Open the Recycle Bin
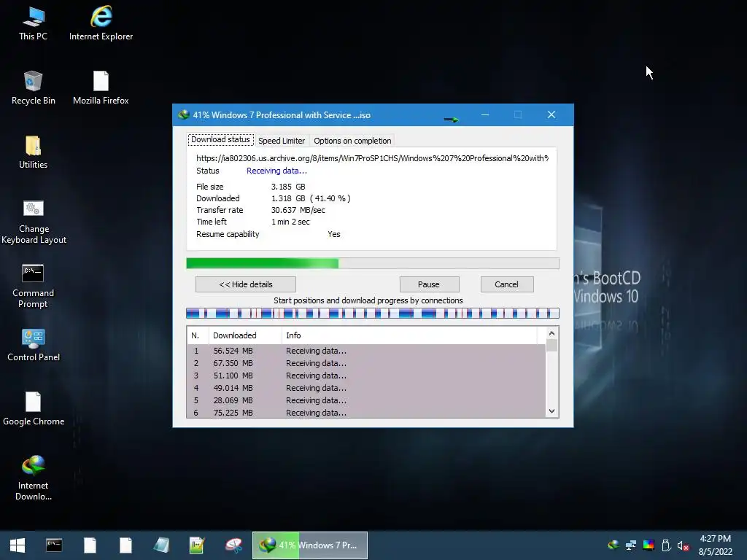This screenshot has height=560, width=747. click(x=33, y=87)
